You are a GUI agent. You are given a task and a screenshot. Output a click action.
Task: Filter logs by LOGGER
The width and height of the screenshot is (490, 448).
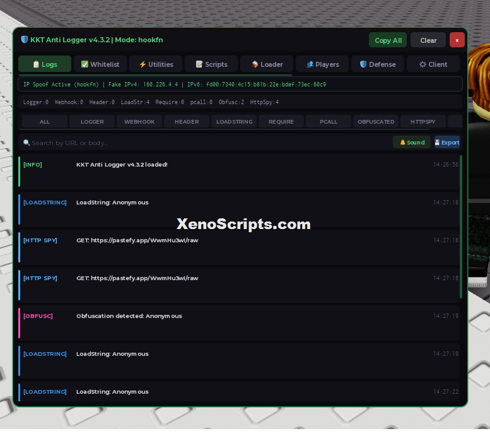92,122
